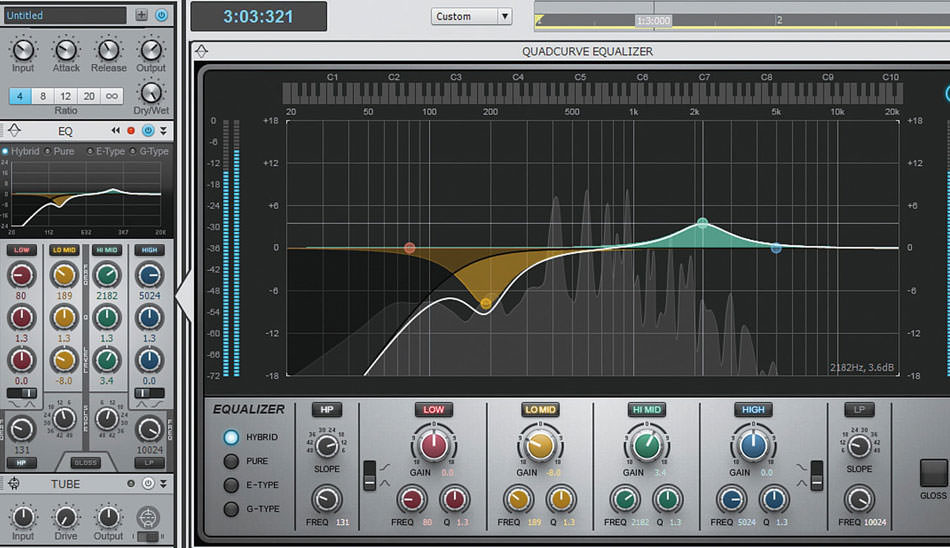Add a preset with the plus icon
This screenshot has height=548, width=950.
click(x=141, y=15)
